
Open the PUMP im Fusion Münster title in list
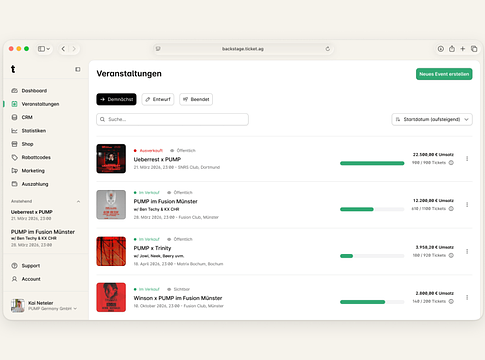(166, 201)
